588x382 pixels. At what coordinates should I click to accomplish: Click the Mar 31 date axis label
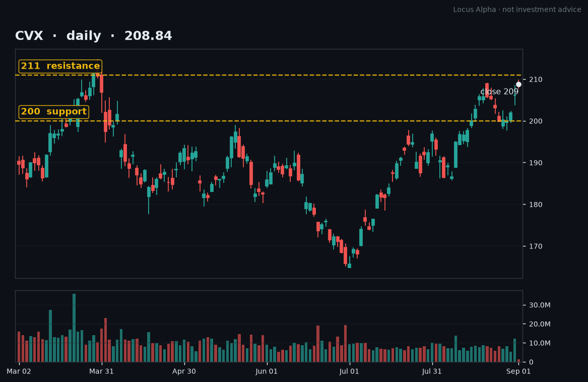101,371
